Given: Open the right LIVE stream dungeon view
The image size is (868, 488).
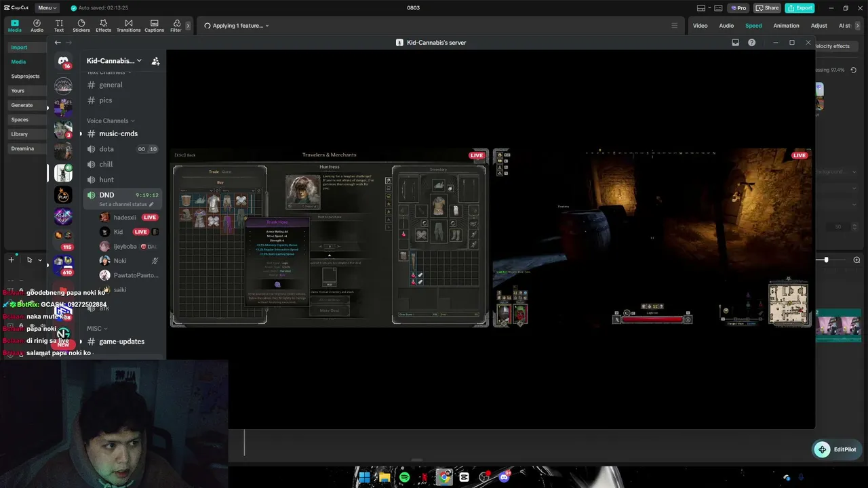Looking at the screenshot, I should click(x=652, y=237).
